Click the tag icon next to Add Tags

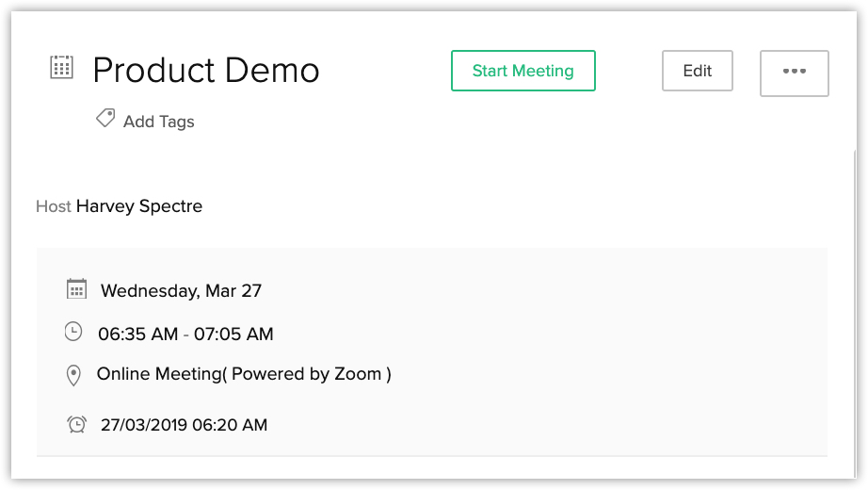(105, 119)
